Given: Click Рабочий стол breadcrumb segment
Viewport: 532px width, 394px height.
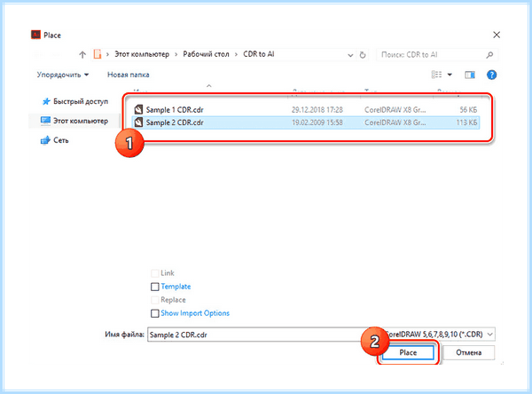Looking at the screenshot, I should coord(206,54).
